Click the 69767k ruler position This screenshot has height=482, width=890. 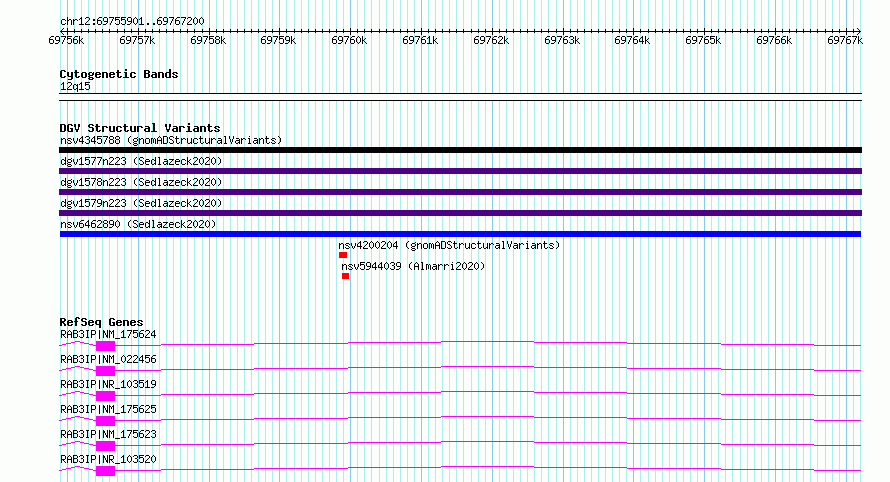tap(845, 40)
